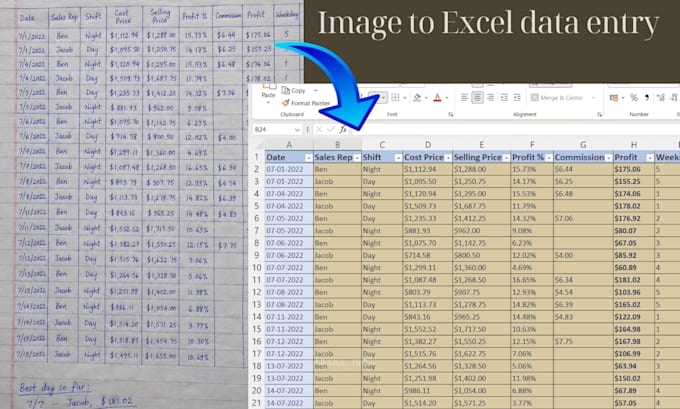Click the Fill Color paint bucket icon
The image size is (680, 409).
coord(417,98)
